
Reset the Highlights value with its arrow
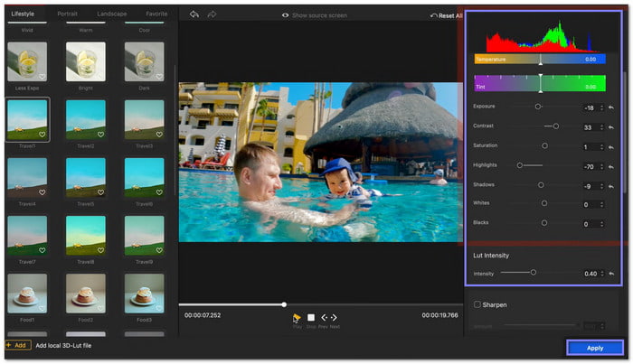[611, 166]
